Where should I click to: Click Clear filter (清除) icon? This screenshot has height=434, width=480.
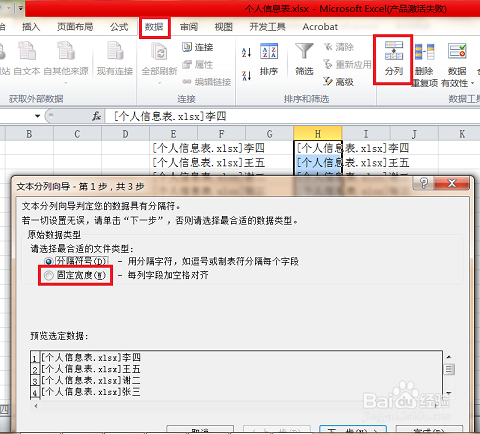(328, 47)
